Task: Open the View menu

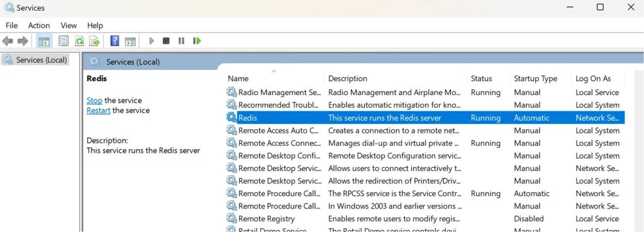Action: pos(69,25)
